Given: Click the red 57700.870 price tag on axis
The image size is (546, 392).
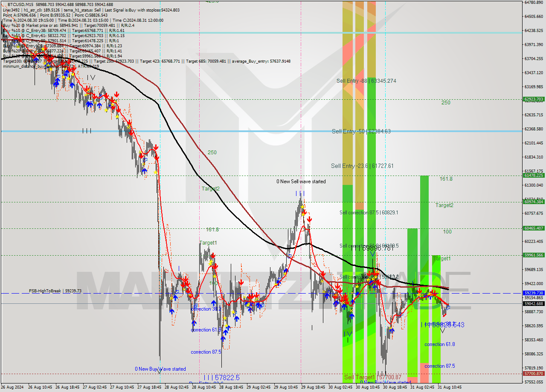Looking at the screenshot, I should pyautogui.click(x=533, y=374).
